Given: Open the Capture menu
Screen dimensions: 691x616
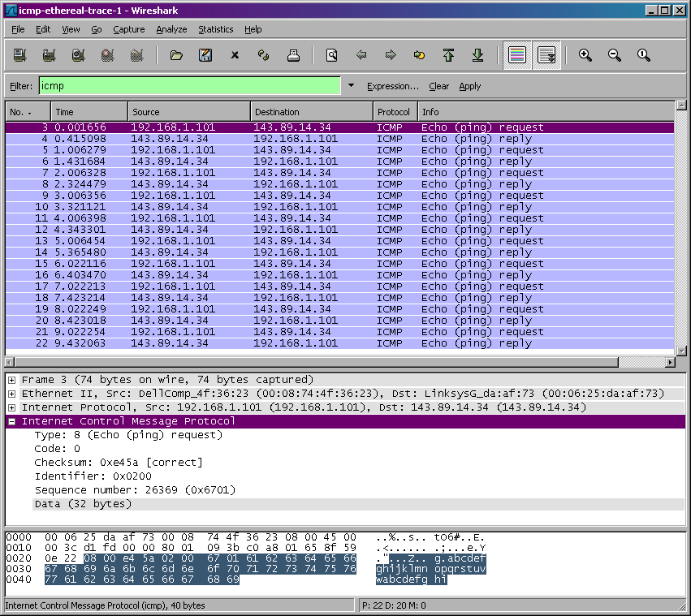Looking at the screenshot, I should click(128, 29).
